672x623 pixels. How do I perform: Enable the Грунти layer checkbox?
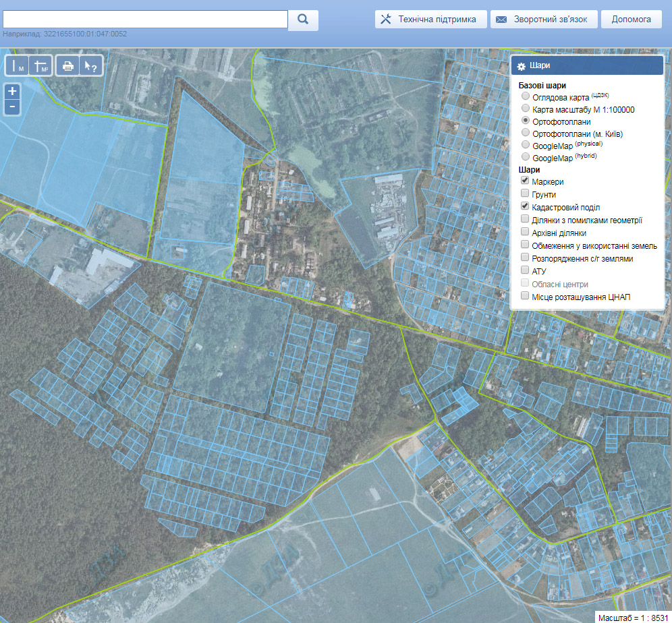tap(524, 193)
